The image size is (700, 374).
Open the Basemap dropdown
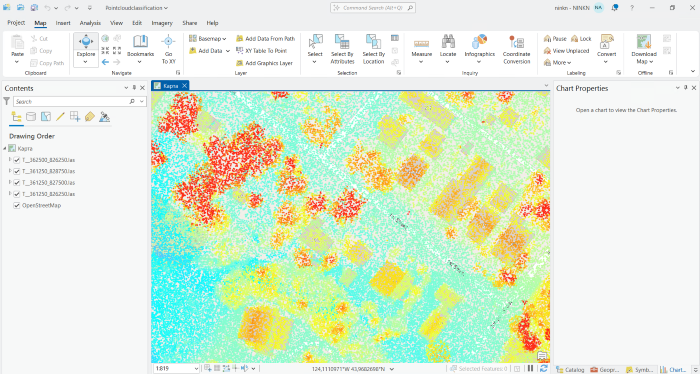208,39
